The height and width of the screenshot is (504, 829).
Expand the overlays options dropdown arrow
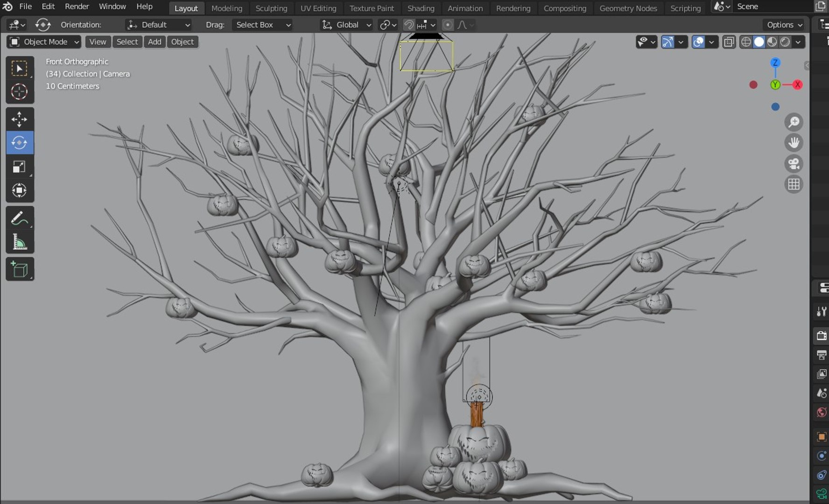(711, 42)
